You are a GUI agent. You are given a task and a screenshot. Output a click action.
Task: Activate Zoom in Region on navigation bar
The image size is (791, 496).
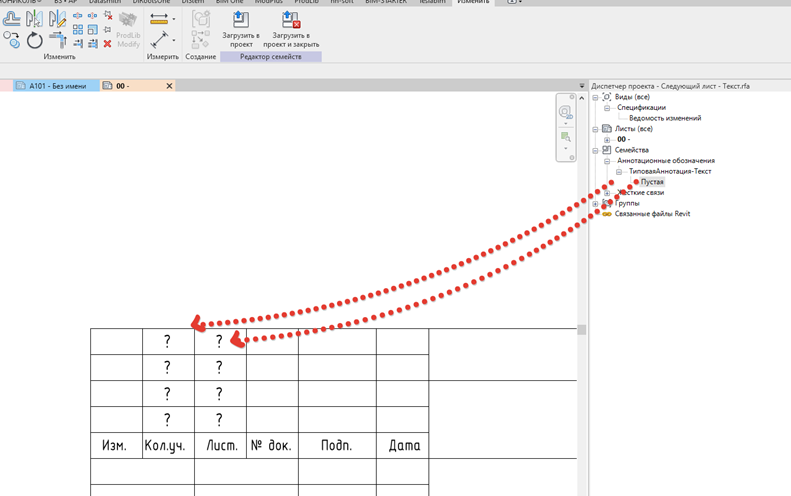566,137
